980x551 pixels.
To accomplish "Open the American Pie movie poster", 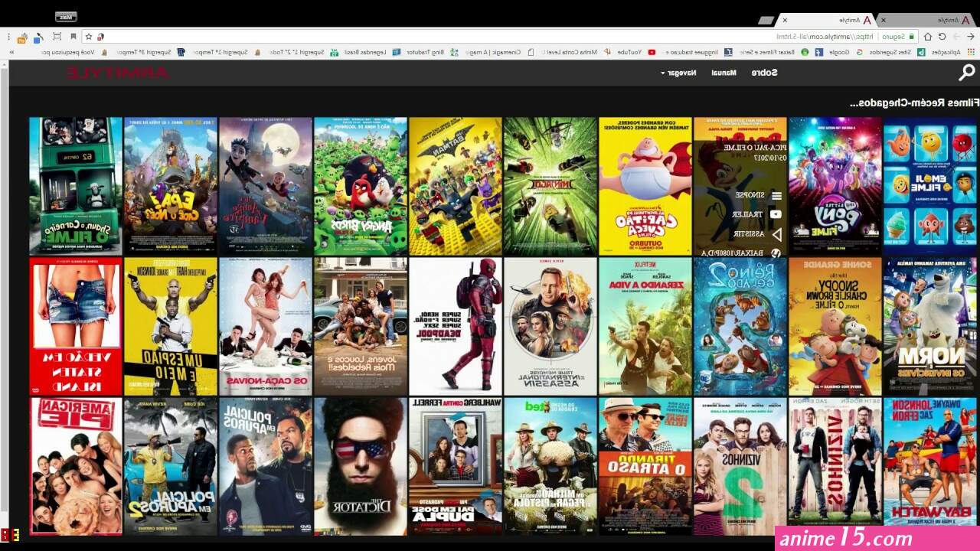I will coord(76,466).
